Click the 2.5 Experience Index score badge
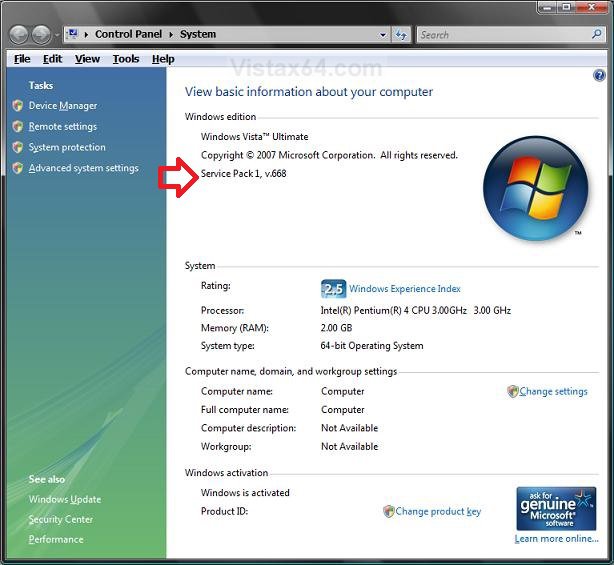This screenshot has width=614, height=565. [333, 289]
